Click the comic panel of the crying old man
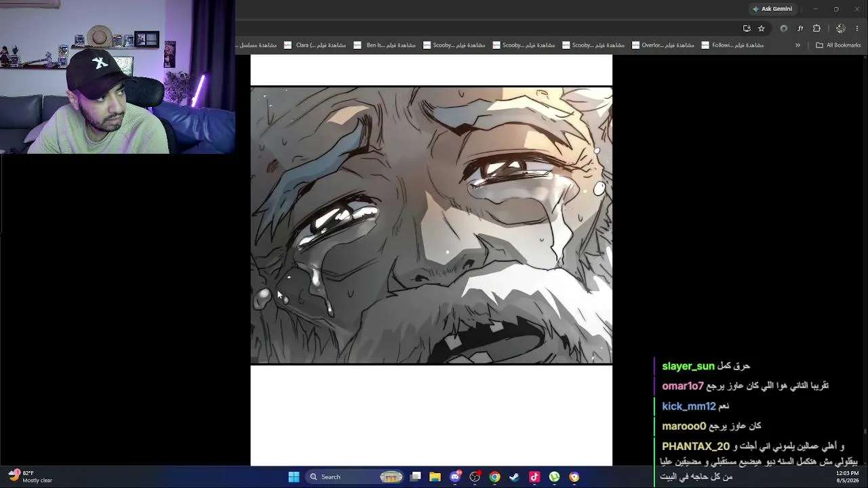 click(x=431, y=225)
